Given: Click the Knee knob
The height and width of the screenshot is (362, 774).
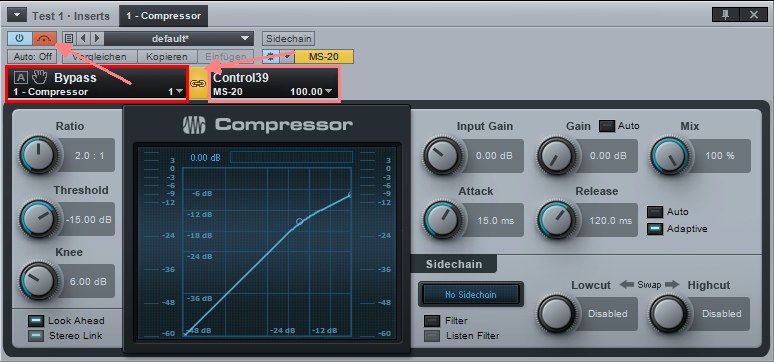Looking at the screenshot, I should coord(39,281).
